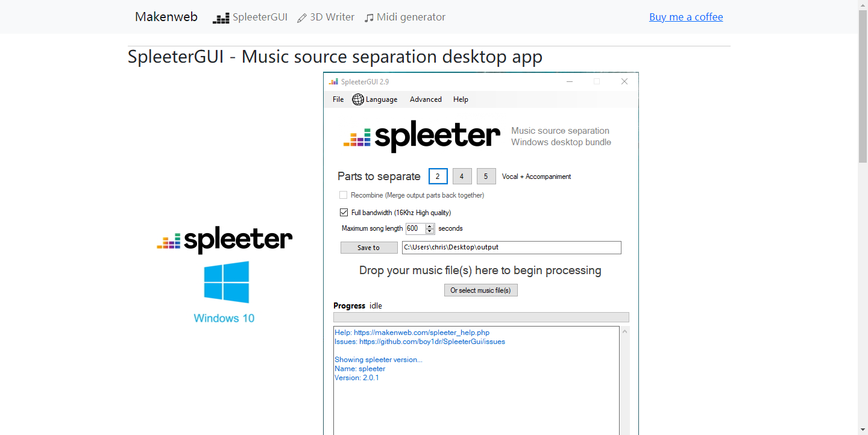Click the Help URL line in the log
The width and height of the screenshot is (868, 435).
coord(412,333)
